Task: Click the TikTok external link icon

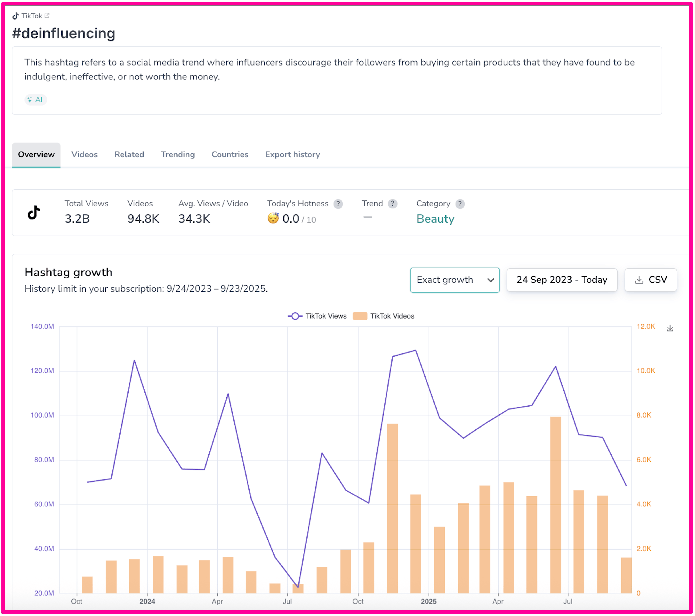Action: [47, 15]
